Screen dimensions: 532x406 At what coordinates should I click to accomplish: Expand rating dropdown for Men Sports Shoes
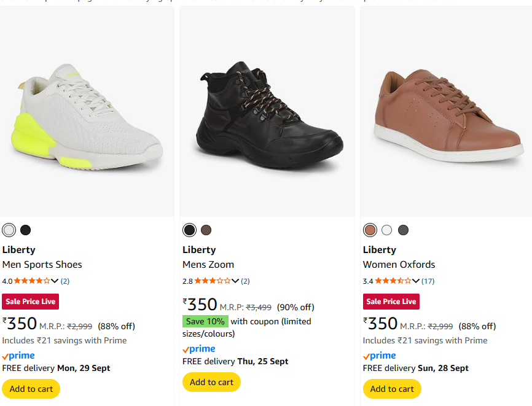[55, 281]
